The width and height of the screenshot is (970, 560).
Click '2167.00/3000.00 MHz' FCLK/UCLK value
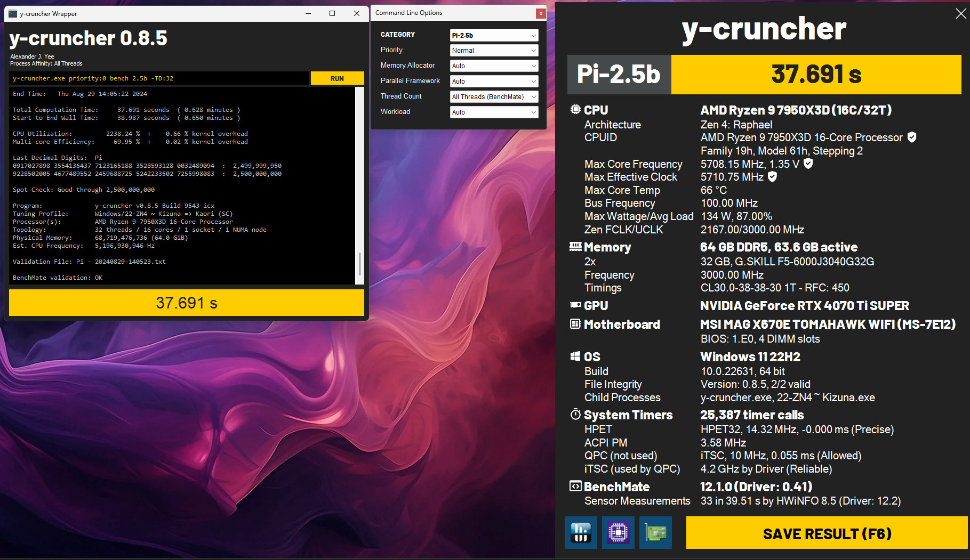click(752, 230)
